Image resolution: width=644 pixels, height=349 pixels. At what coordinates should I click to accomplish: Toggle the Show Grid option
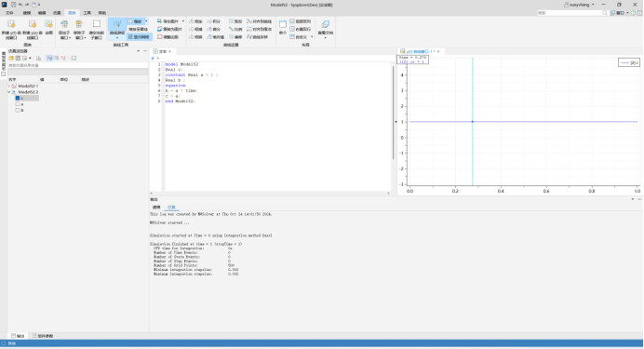point(140,37)
